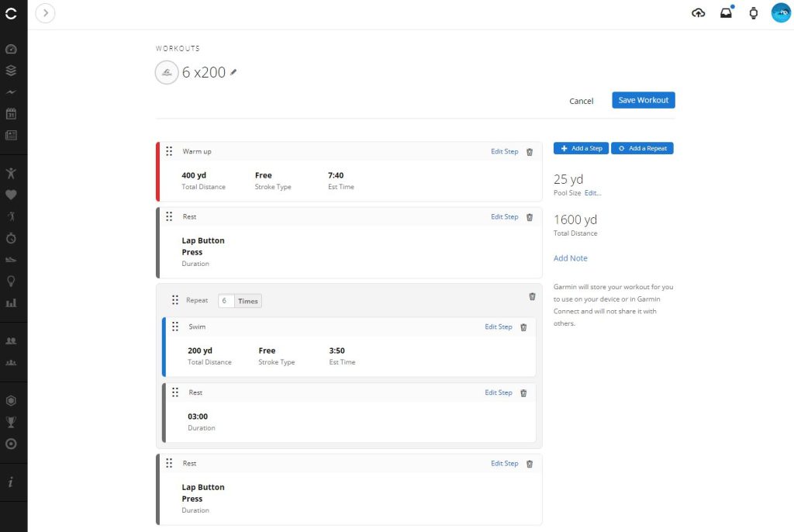Click the Repeat count field showing 6
This screenshot has width=794, height=532.
226,301
